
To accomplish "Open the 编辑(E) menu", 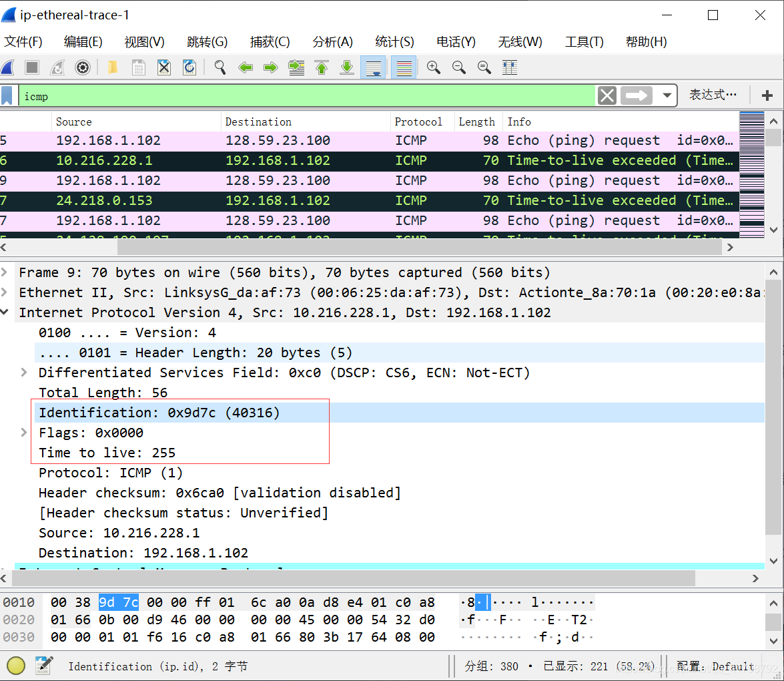I will click(x=83, y=41).
